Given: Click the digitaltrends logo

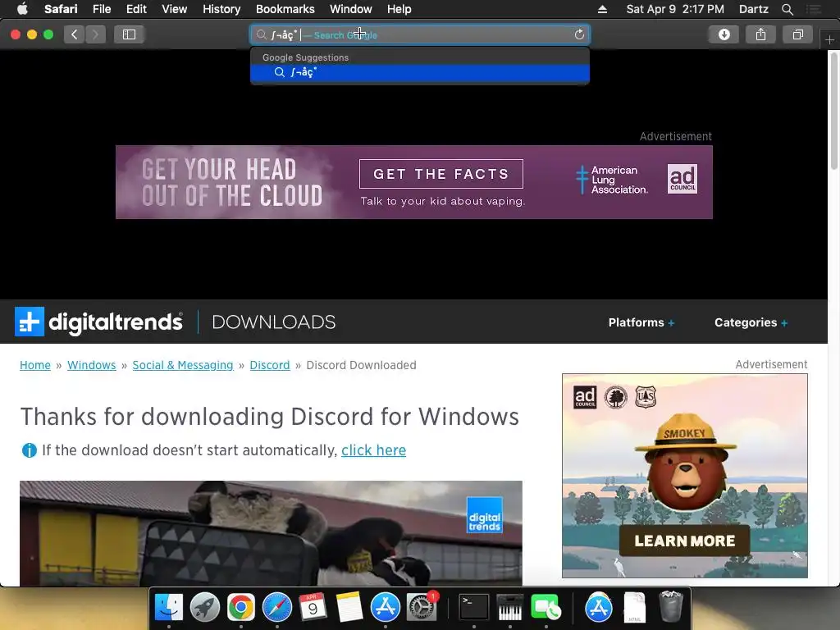Looking at the screenshot, I should (98, 322).
